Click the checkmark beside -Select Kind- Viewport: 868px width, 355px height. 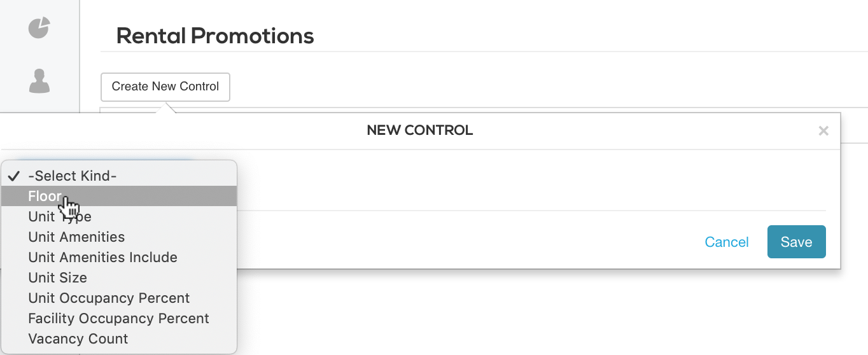15,176
